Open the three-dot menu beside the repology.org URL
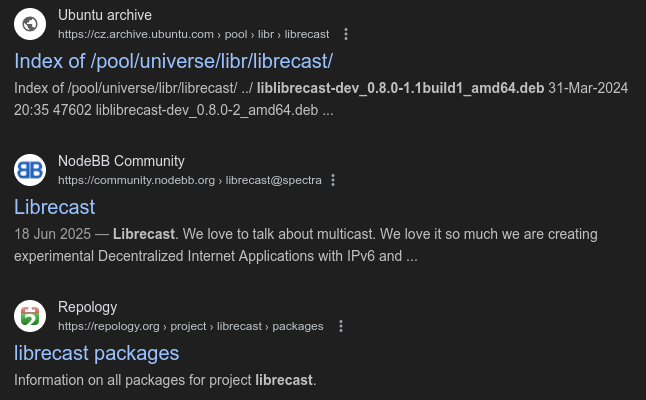Image resolution: width=646 pixels, height=400 pixels. pyautogui.click(x=341, y=326)
